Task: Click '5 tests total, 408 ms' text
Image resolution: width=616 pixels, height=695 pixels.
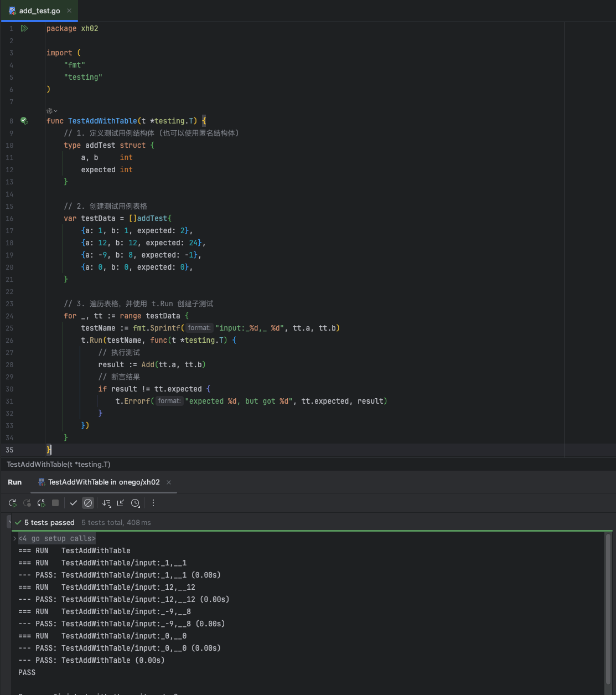Action: tap(116, 522)
